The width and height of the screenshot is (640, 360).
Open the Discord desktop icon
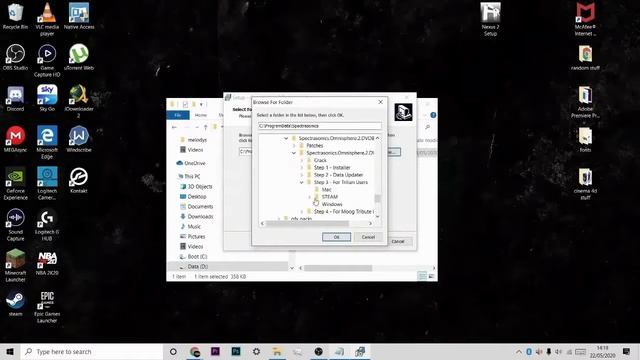click(15, 98)
